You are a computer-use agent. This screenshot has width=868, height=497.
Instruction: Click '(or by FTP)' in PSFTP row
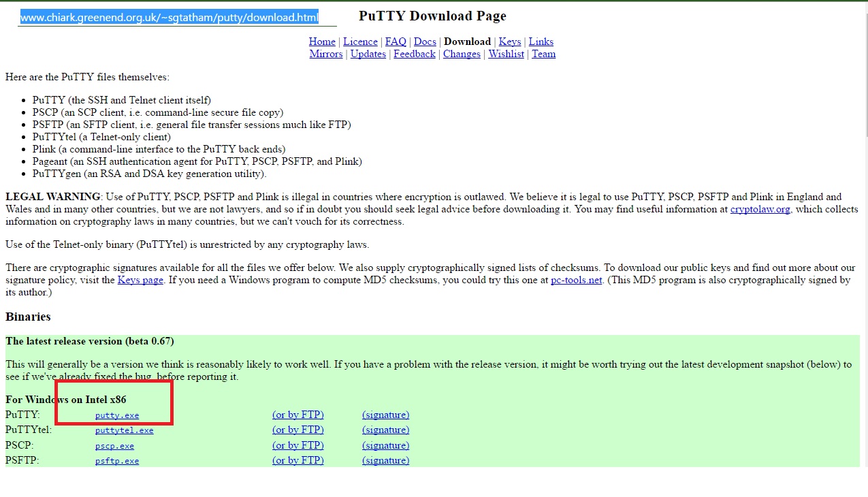pos(298,460)
